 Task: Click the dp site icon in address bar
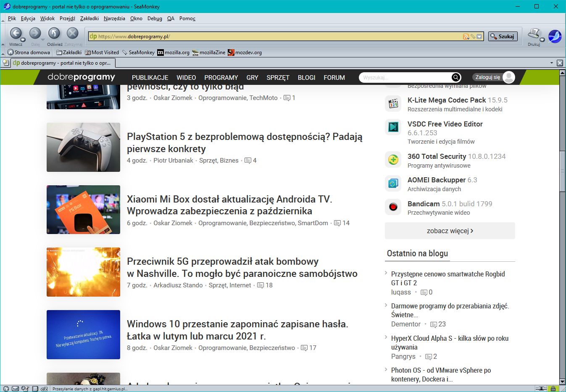coord(93,37)
